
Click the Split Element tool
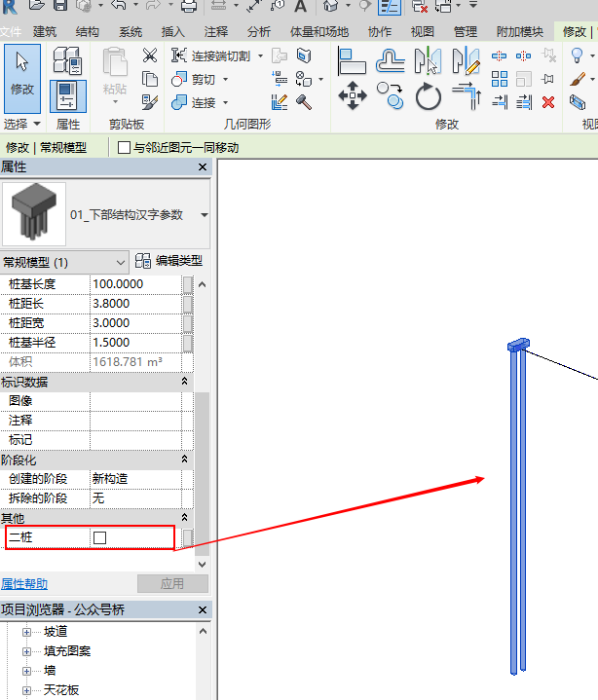click(x=499, y=55)
